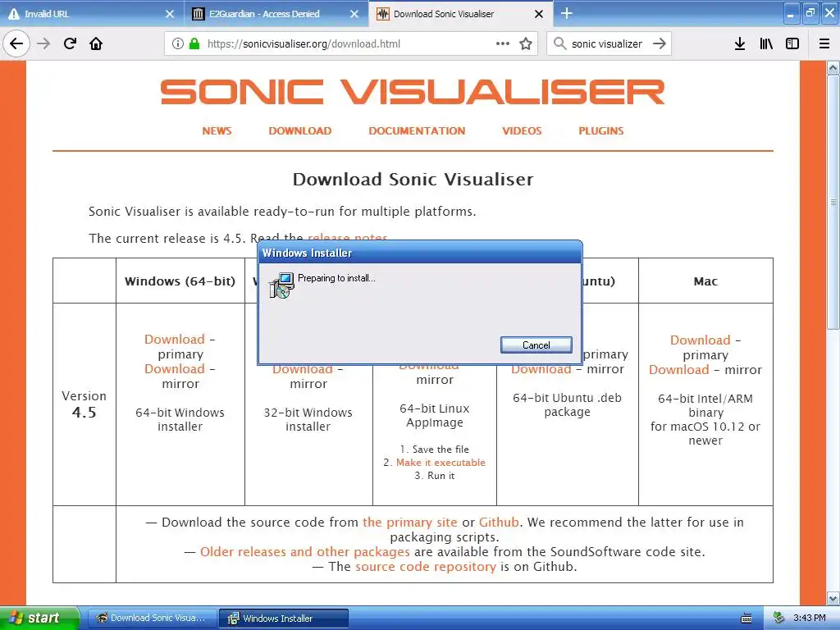Go back using the browser back arrow
The height and width of the screenshot is (630, 840).
[x=16, y=43]
